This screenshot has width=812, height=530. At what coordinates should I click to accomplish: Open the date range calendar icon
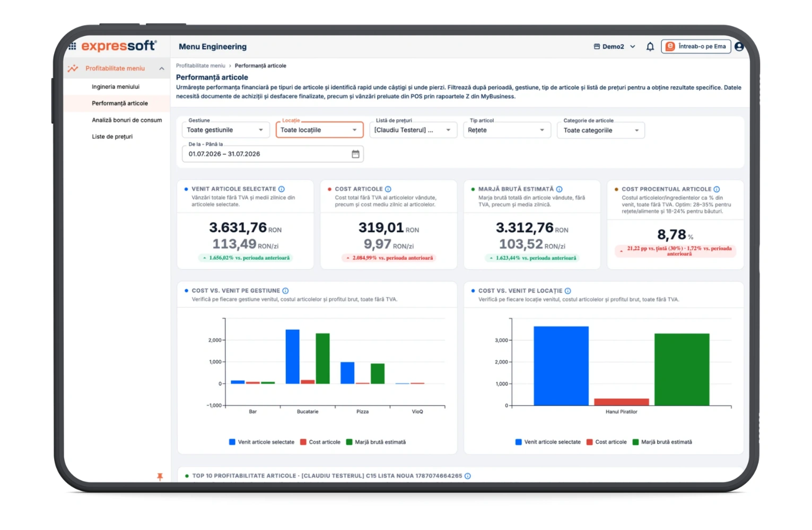pyautogui.click(x=355, y=154)
